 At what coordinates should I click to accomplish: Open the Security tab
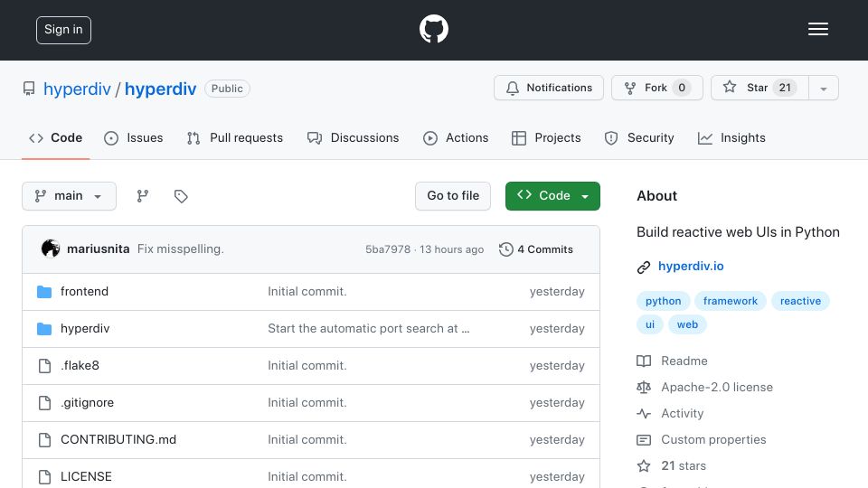[x=639, y=137]
